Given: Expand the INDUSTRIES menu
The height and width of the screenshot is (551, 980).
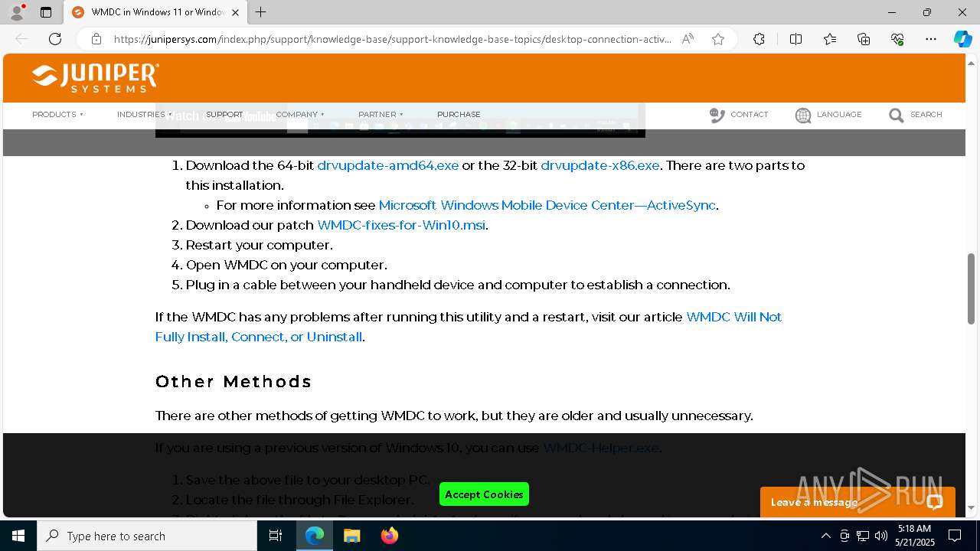Looking at the screenshot, I should 145,114.
